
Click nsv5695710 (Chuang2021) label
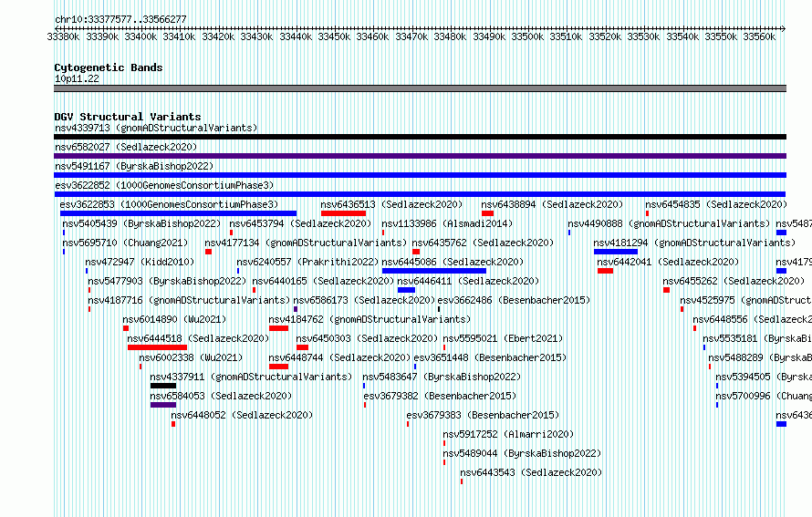pyautogui.click(x=125, y=243)
